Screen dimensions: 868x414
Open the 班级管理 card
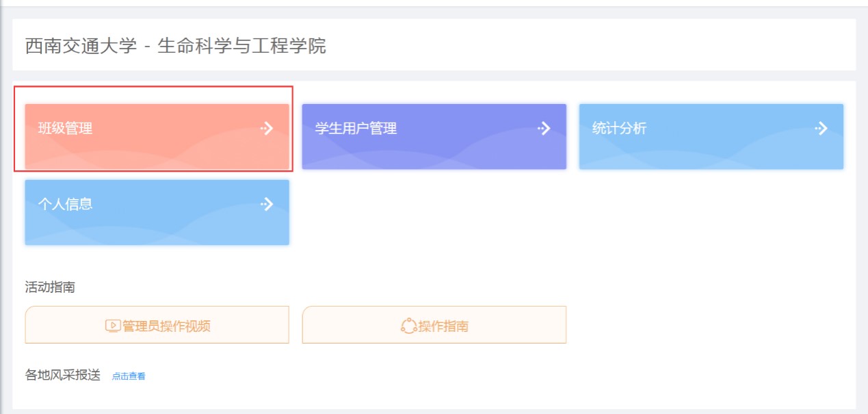[x=157, y=136]
